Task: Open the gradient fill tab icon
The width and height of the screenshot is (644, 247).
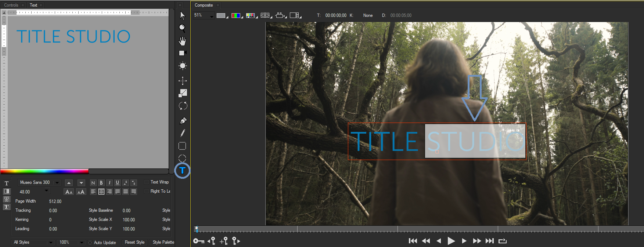Action: click(x=7, y=191)
